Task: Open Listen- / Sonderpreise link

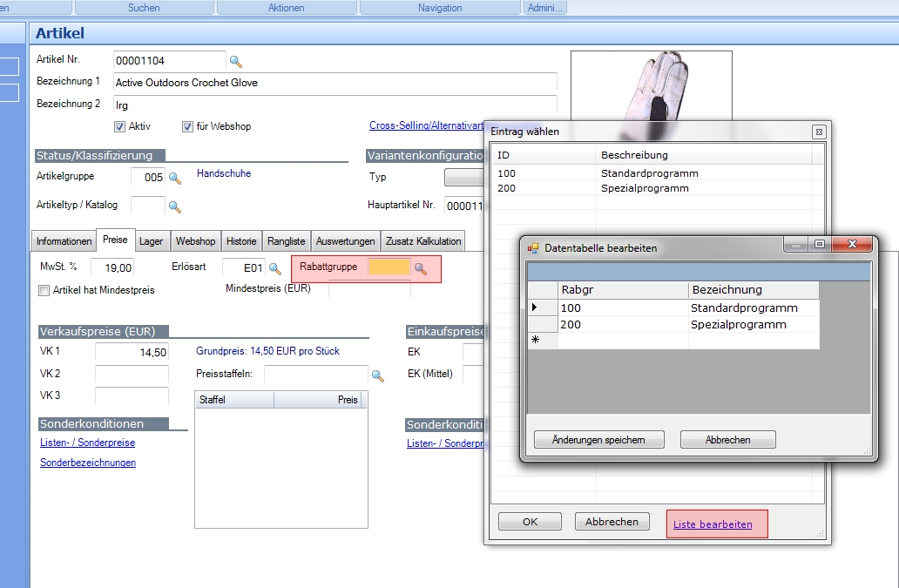Action: 87,443
